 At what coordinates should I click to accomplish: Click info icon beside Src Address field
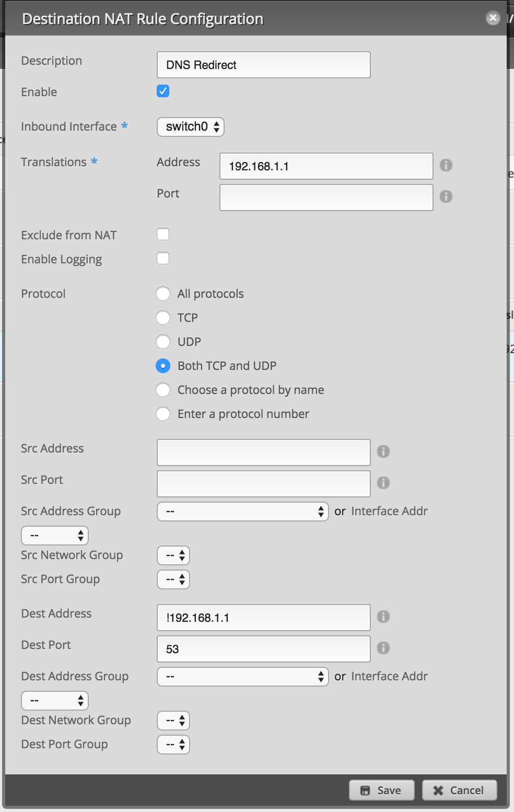point(383,451)
